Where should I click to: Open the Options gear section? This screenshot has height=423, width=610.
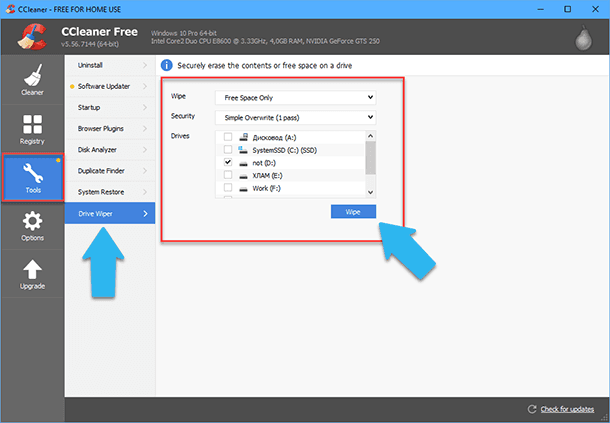(32, 226)
